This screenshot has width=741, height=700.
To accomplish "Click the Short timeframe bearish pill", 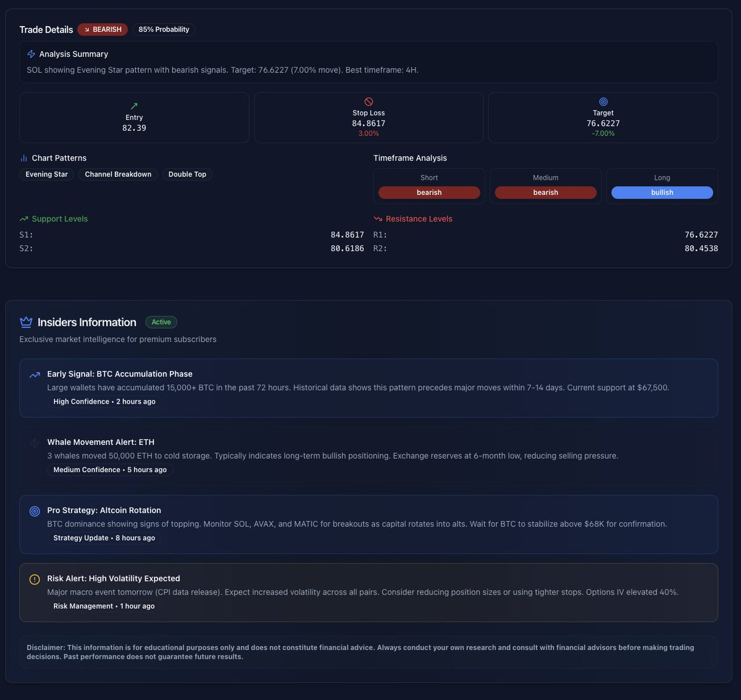I will click(429, 193).
